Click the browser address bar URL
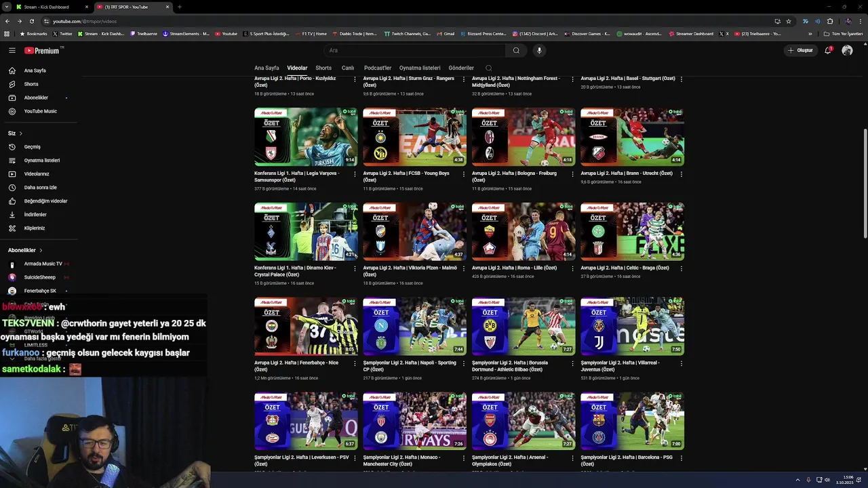Viewport: 868px width, 488px height. [85, 21]
